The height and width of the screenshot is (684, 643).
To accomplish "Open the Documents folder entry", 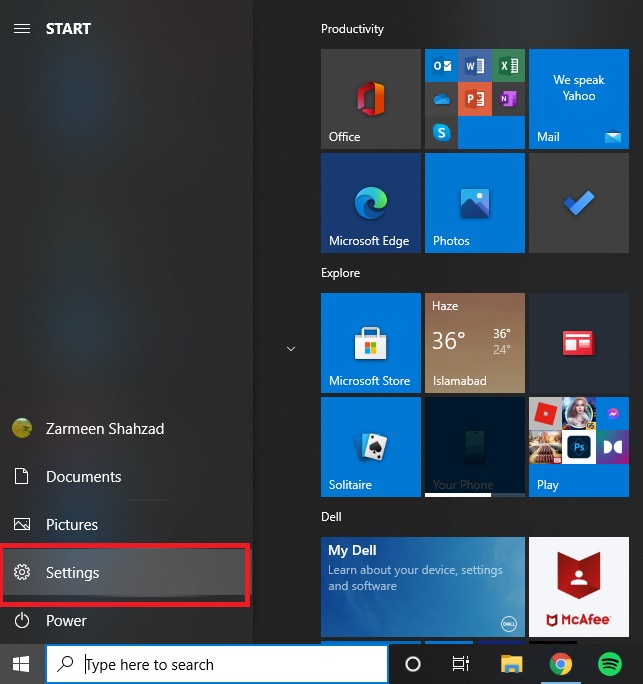I will tap(83, 477).
